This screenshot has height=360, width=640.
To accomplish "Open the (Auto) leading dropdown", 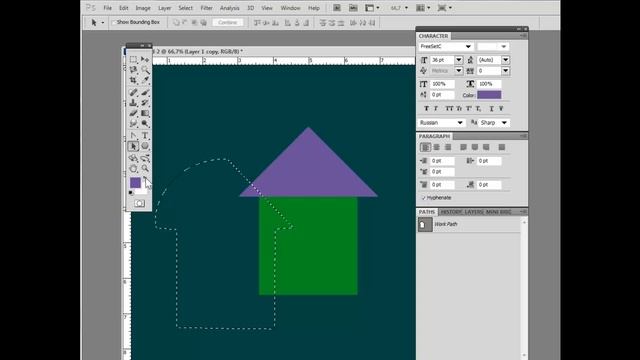I will tap(506, 60).
